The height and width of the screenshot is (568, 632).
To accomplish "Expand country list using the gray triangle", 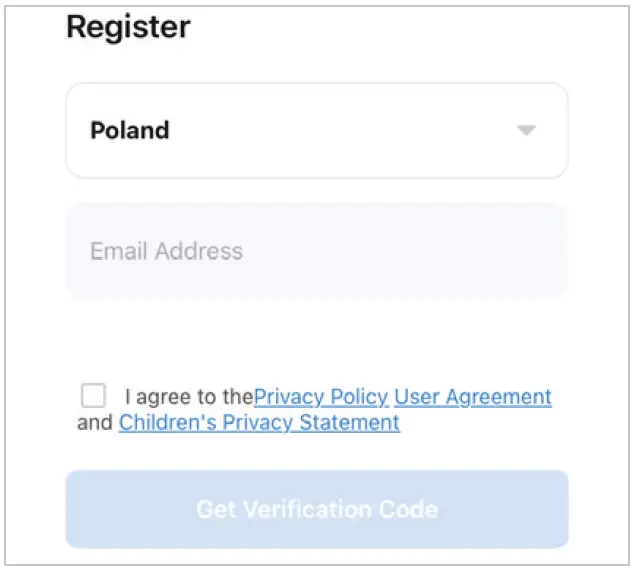I will [x=526, y=131].
